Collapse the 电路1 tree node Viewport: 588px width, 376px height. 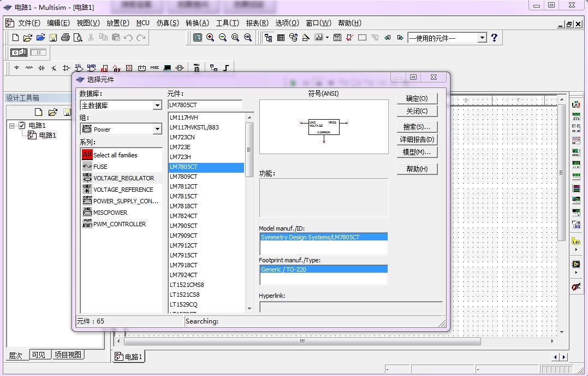[x=12, y=125]
